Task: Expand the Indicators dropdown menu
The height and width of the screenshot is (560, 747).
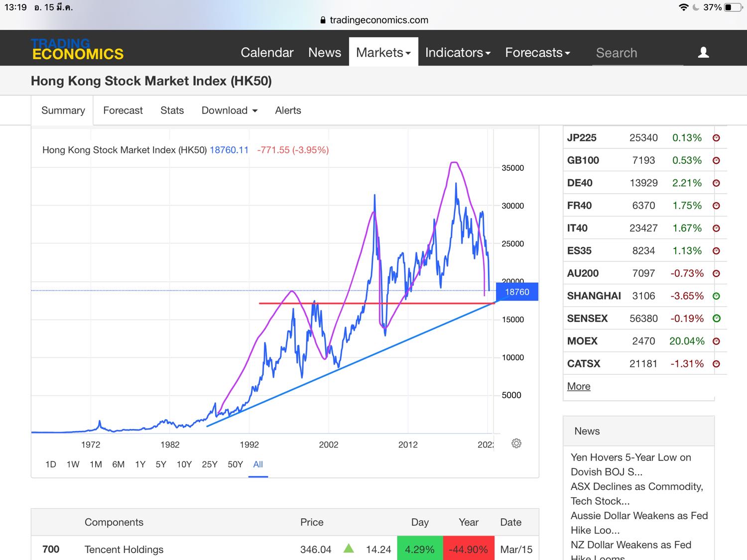Action: (458, 52)
